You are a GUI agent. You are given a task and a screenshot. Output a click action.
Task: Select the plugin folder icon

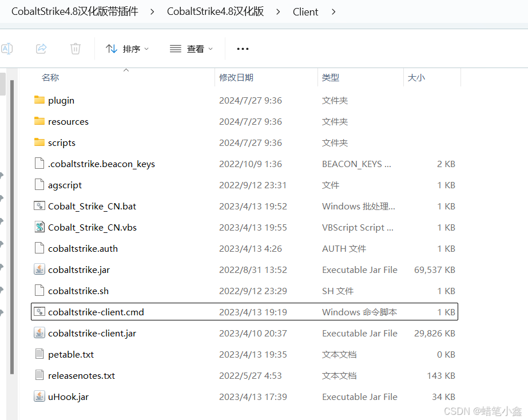(39, 100)
